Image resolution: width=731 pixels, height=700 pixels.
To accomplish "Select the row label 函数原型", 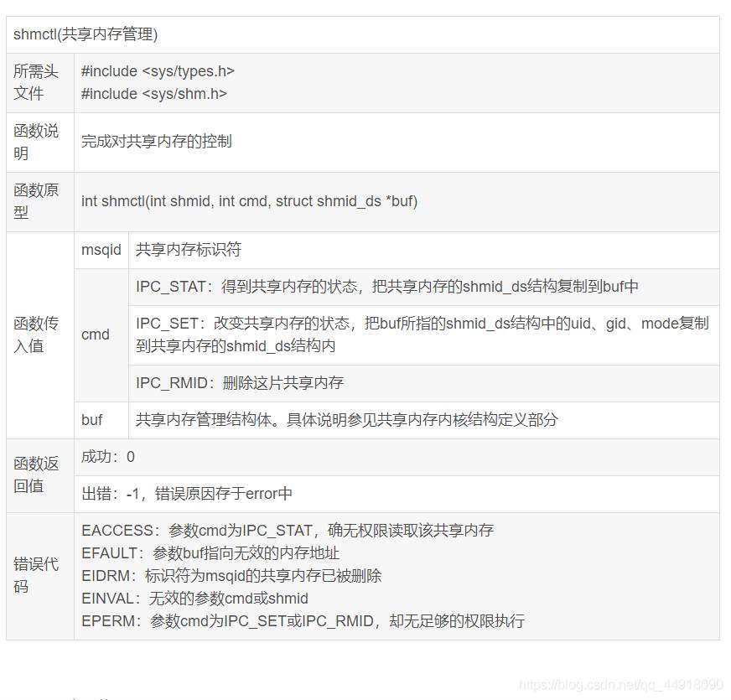I will [35, 201].
